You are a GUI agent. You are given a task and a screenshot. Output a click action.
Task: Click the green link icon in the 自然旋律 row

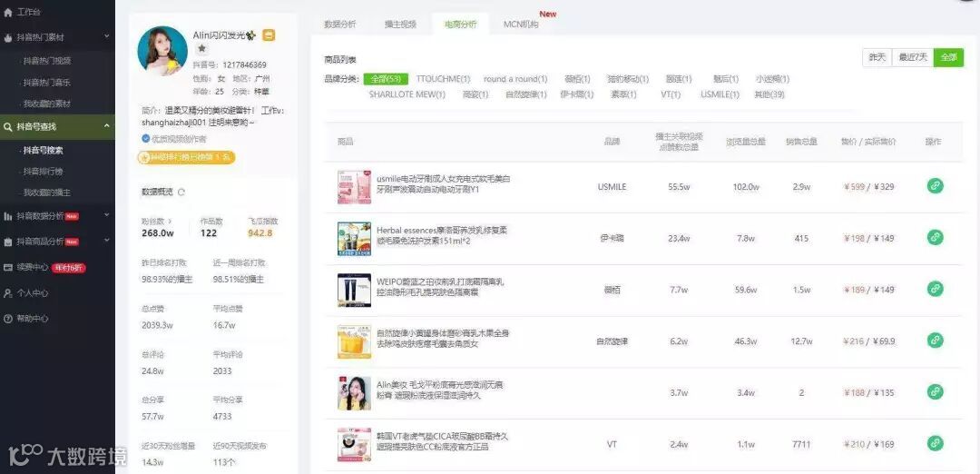(935, 341)
